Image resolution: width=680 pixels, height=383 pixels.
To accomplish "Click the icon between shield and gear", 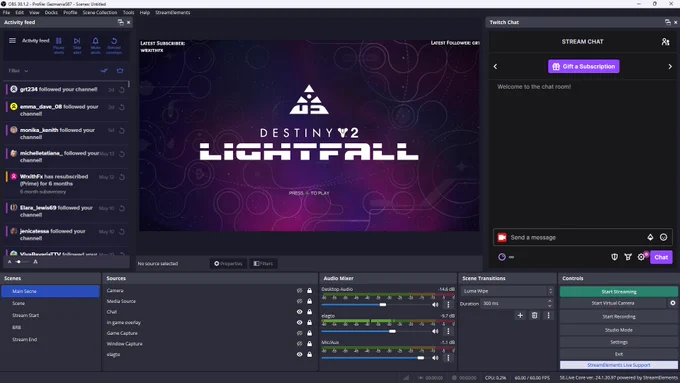I will tap(628, 257).
